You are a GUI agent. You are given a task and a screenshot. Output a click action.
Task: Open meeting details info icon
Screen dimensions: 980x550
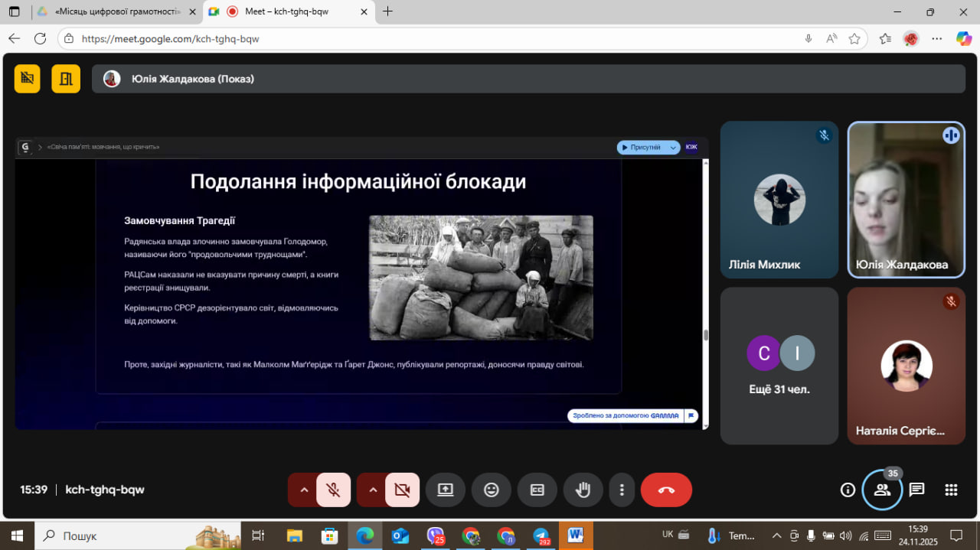pos(848,490)
